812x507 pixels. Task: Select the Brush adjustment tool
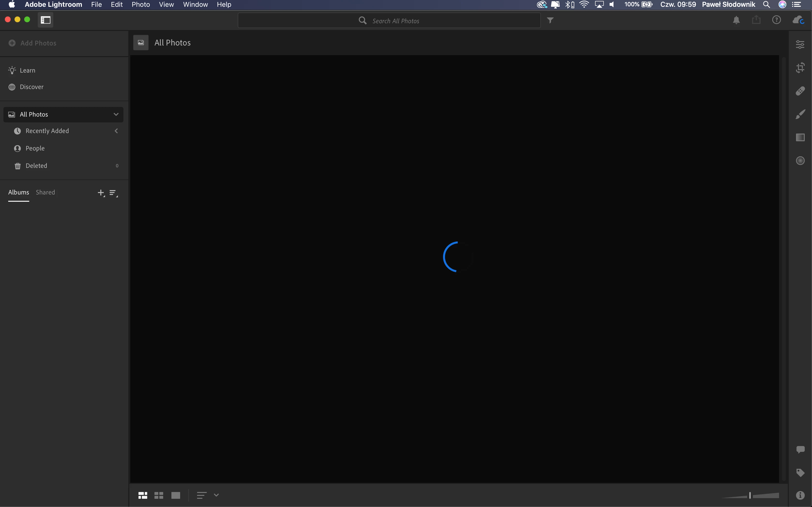point(800,114)
